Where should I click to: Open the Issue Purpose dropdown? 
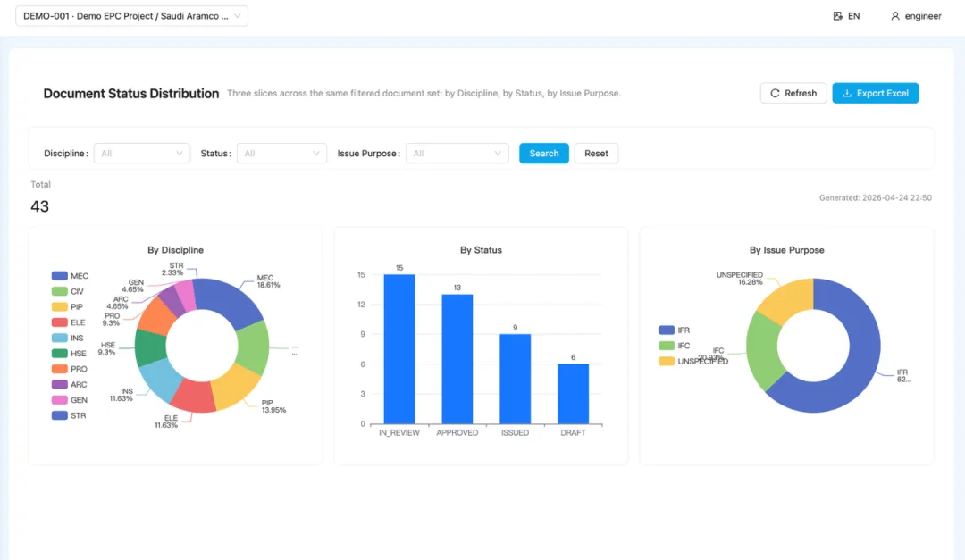[x=457, y=154]
